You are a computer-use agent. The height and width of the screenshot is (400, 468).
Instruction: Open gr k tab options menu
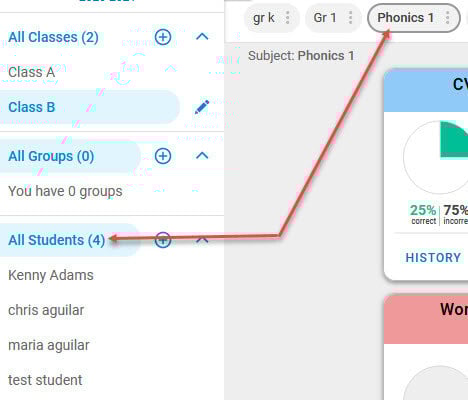coord(287,18)
